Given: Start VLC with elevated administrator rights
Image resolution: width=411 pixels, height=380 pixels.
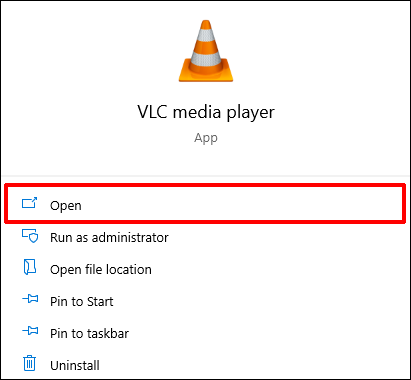Looking at the screenshot, I should coord(205,238).
